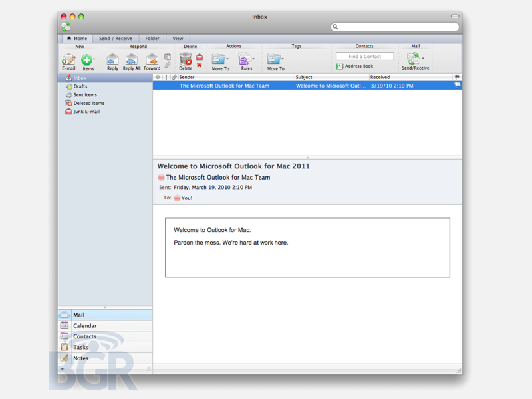Sort by the status circle column header

(158, 77)
